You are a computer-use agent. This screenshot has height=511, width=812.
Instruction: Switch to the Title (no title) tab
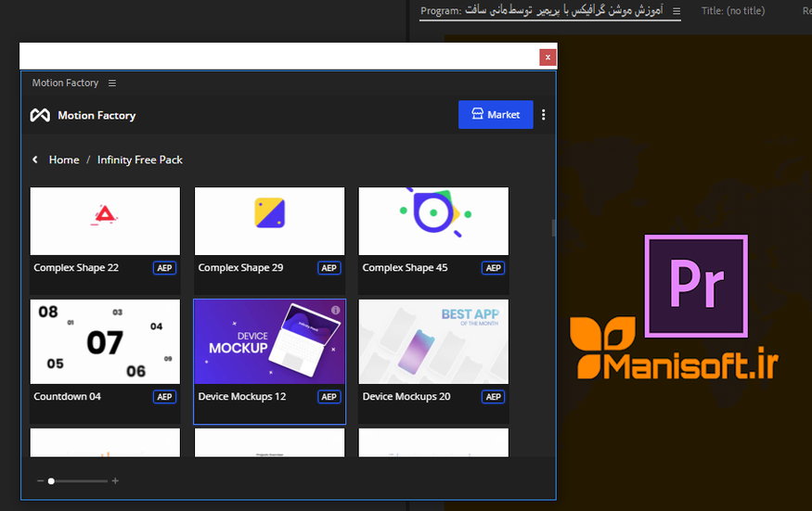(733, 10)
